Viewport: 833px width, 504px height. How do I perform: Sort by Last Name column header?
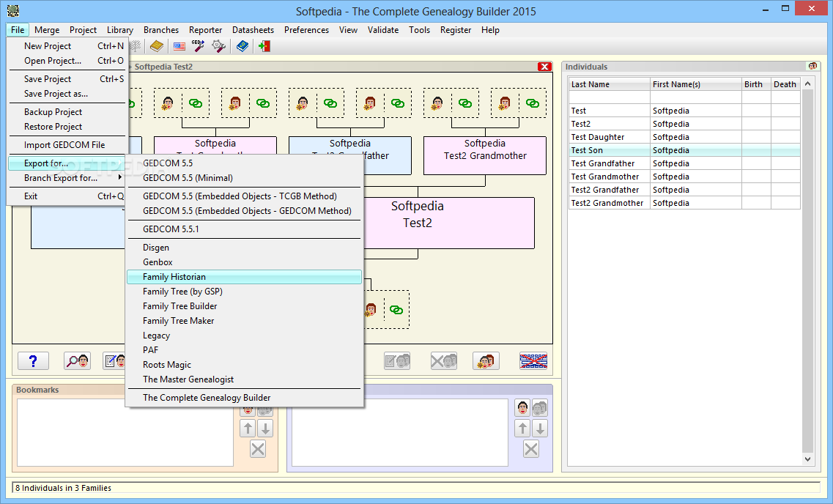(610, 84)
